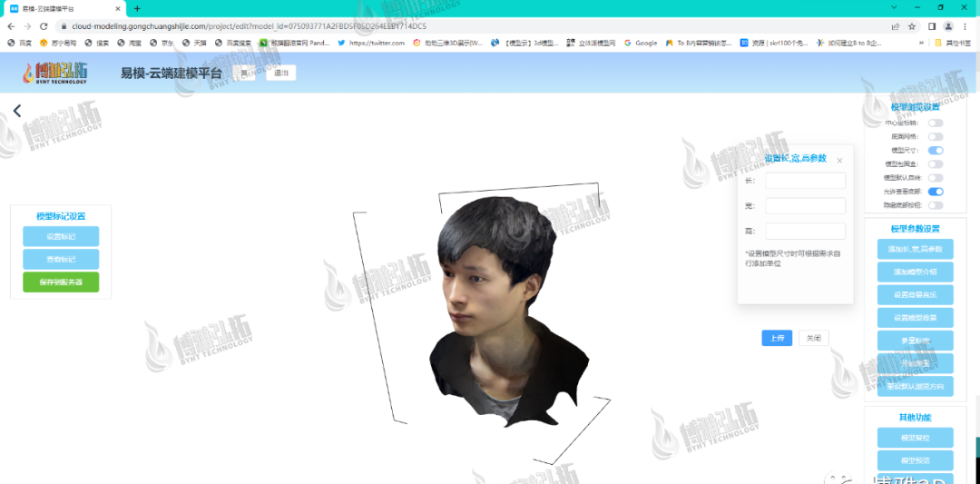The height and width of the screenshot is (484, 980).
Task: Click the 设置模型背景 button
Action: pos(915,318)
